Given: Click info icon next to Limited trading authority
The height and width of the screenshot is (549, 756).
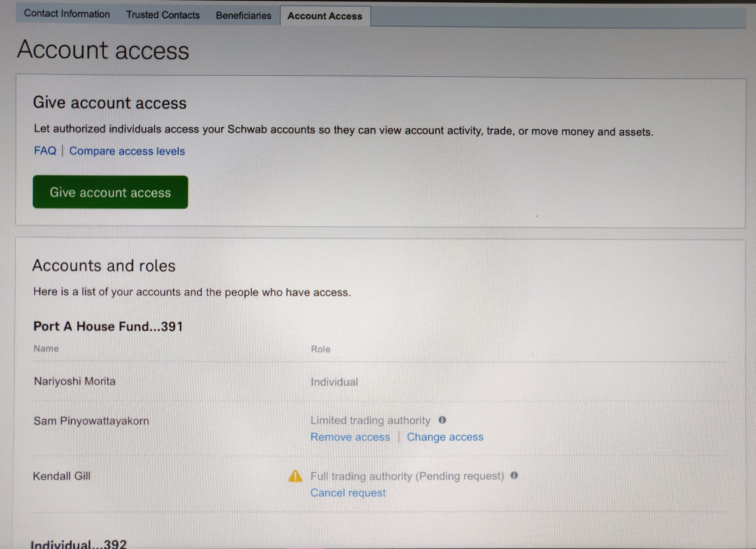Looking at the screenshot, I should [442, 420].
